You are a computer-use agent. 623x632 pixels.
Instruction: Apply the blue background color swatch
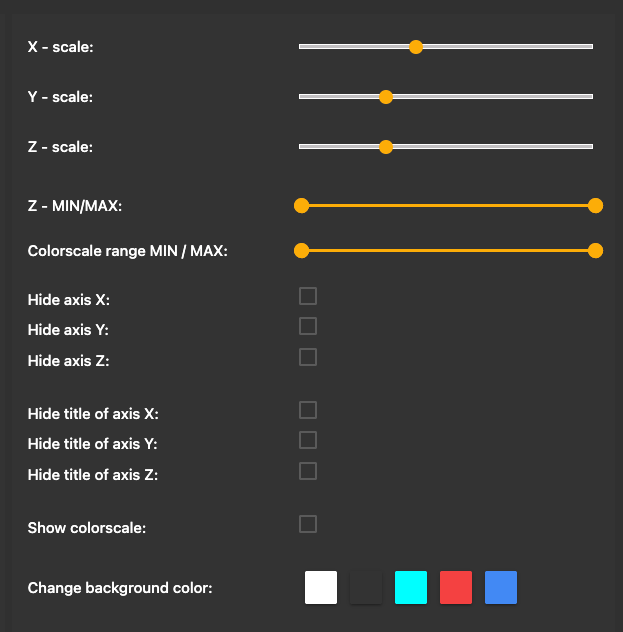pyautogui.click(x=501, y=587)
